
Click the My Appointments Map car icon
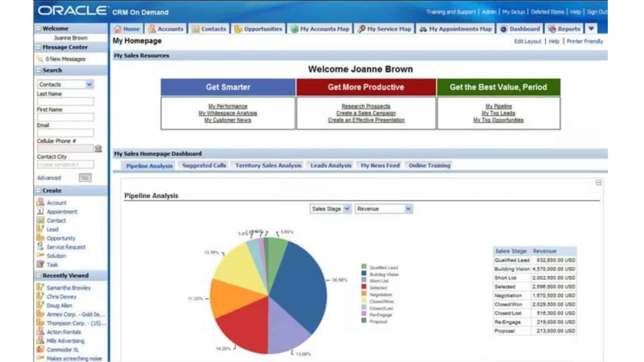click(423, 29)
